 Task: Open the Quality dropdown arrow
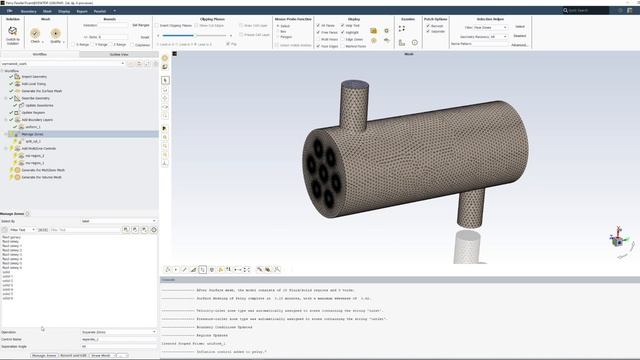coord(64,42)
